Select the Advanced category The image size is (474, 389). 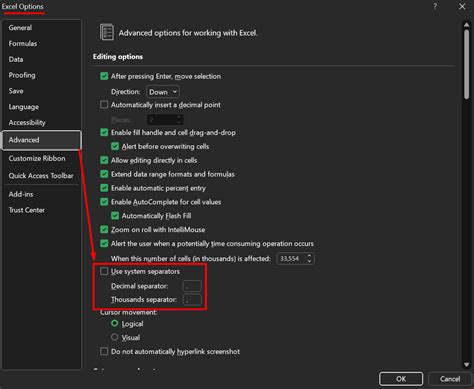coord(42,140)
